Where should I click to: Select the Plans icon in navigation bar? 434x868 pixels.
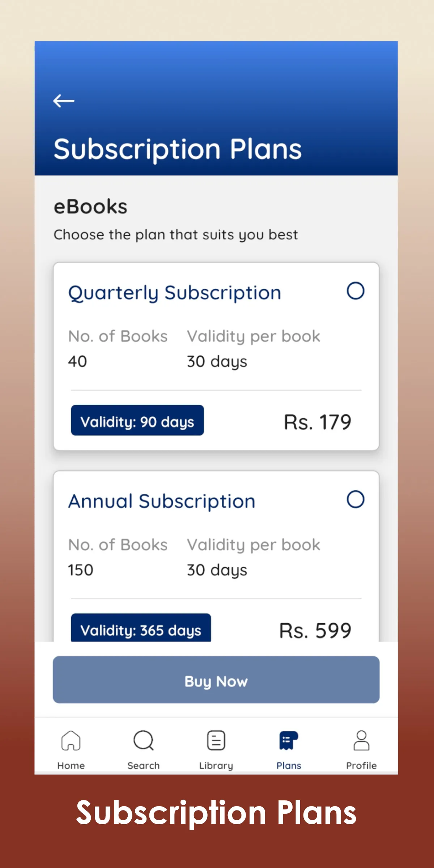(x=288, y=741)
